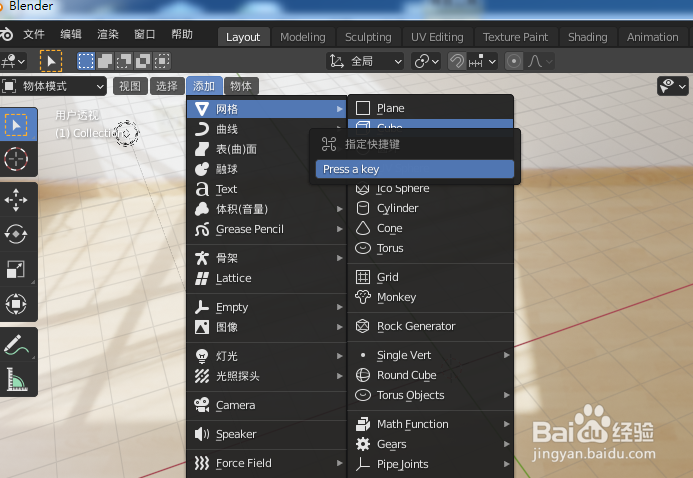Screen dimensions: 693x478
Task: Activate the Scale tool
Action: (16, 269)
